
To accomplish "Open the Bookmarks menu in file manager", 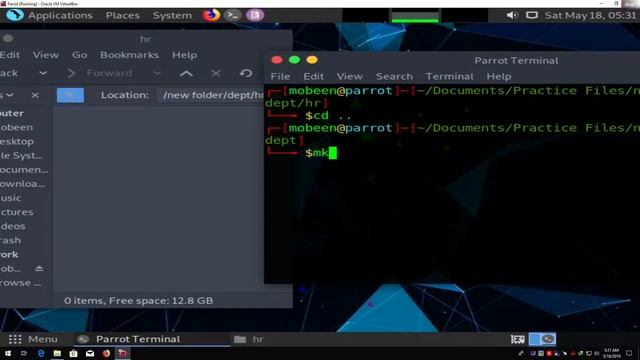I will [x=129, y=55].
